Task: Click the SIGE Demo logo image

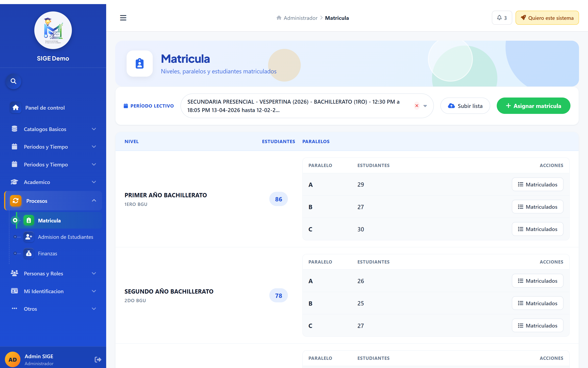Action: 53,30
